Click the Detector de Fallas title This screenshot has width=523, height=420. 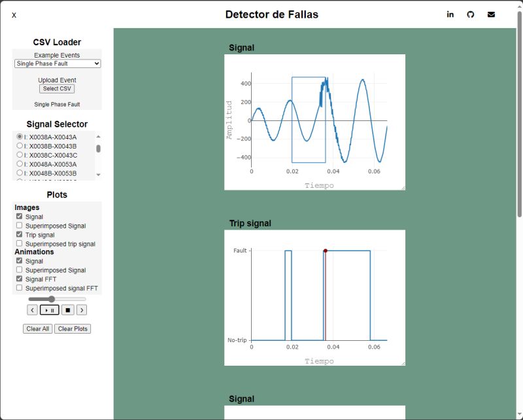(272, 14)
